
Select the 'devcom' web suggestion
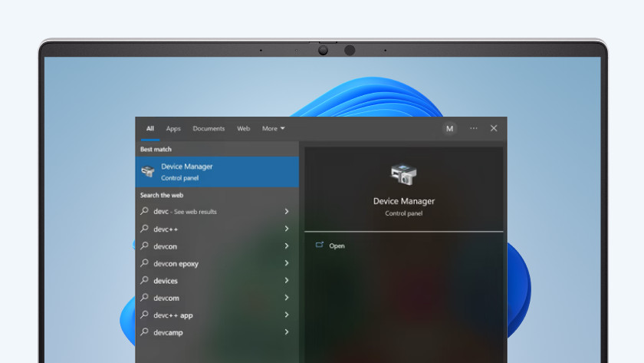click(x=217, y=298)
